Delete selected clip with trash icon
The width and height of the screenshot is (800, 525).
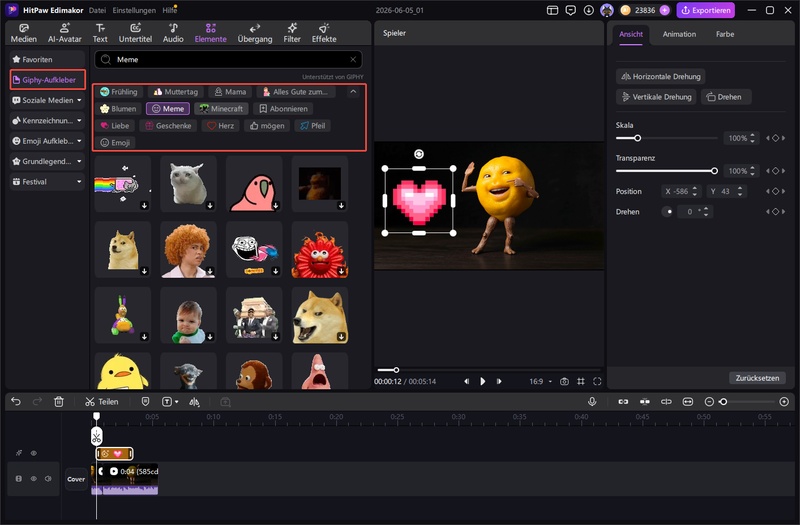(x=59, y=402)
